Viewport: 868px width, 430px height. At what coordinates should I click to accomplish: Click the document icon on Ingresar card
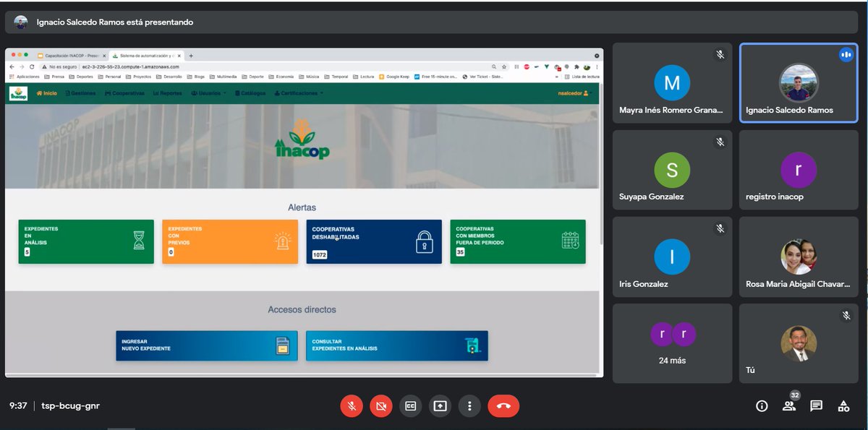[282, 346]
